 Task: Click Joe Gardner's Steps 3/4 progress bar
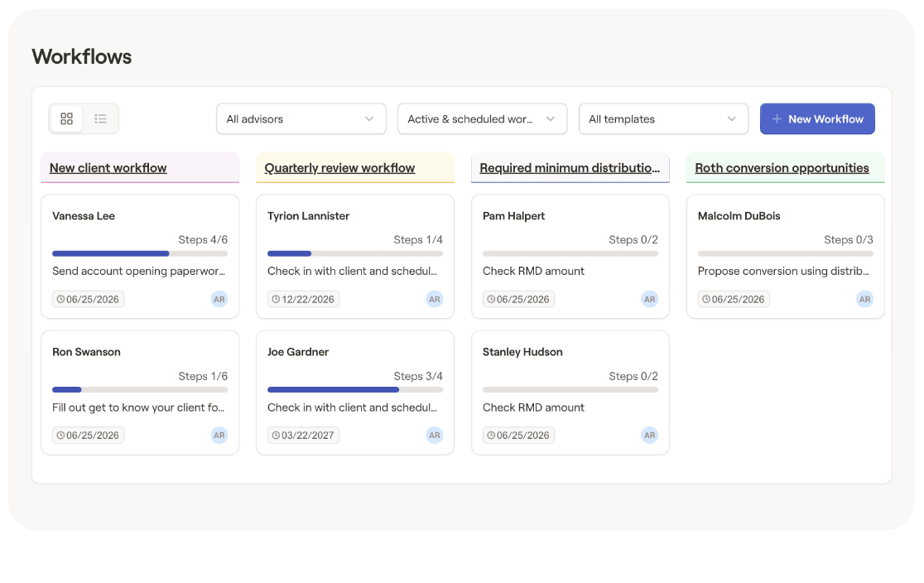coord(354,390)
